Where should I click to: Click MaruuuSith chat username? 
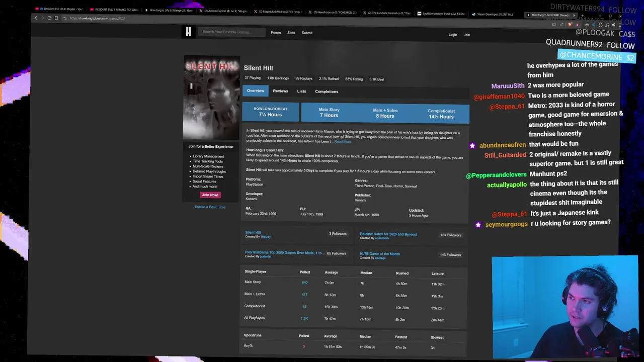[x=508, y=86]
